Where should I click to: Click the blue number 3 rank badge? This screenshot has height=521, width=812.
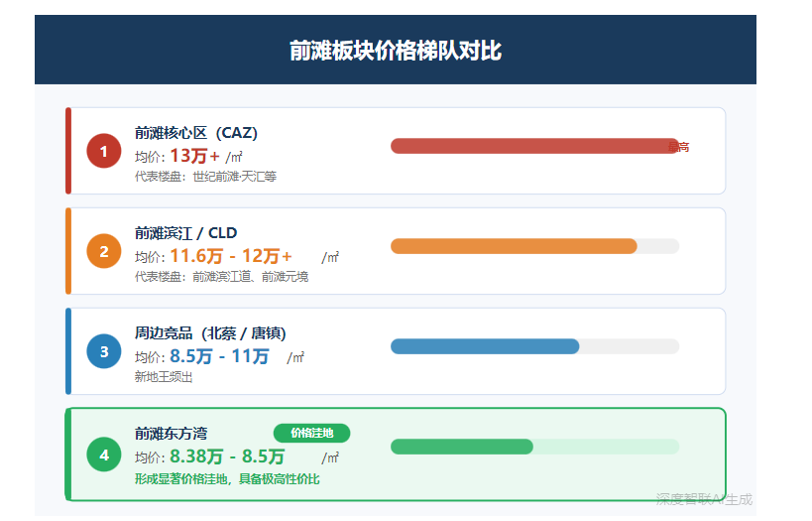103,351
